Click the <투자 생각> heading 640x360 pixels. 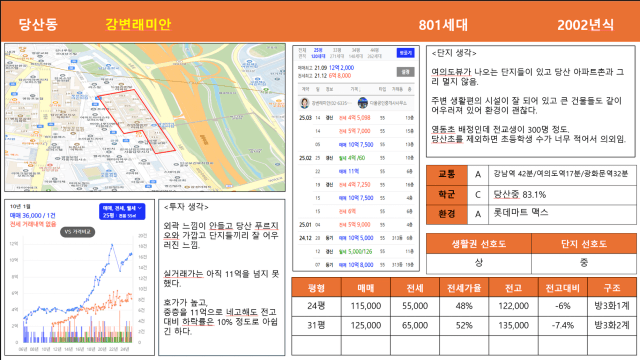coord(186,207)
